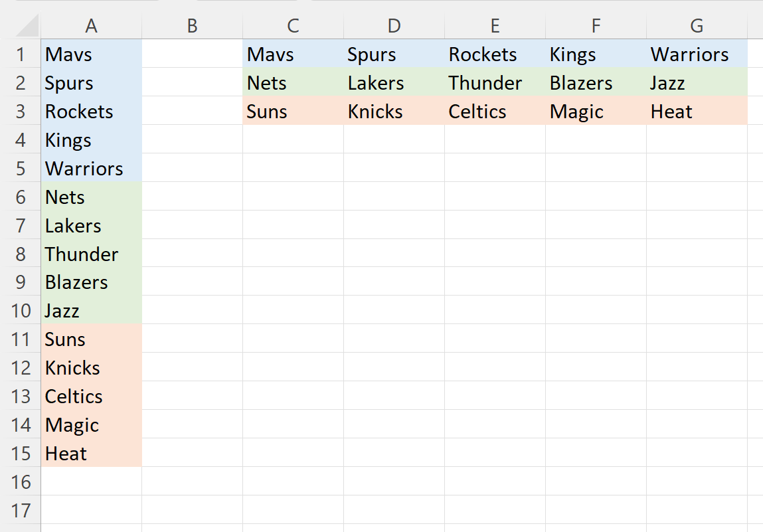Select column A header
Image resolution: width=763 pixels, height=532 pixels.
tap(92, 26)
